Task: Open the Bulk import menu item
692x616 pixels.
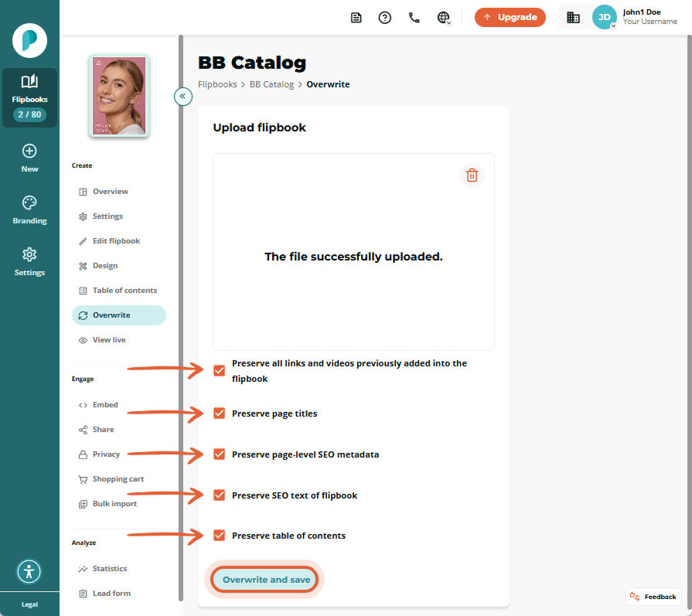Action: (x=119, y=503)
